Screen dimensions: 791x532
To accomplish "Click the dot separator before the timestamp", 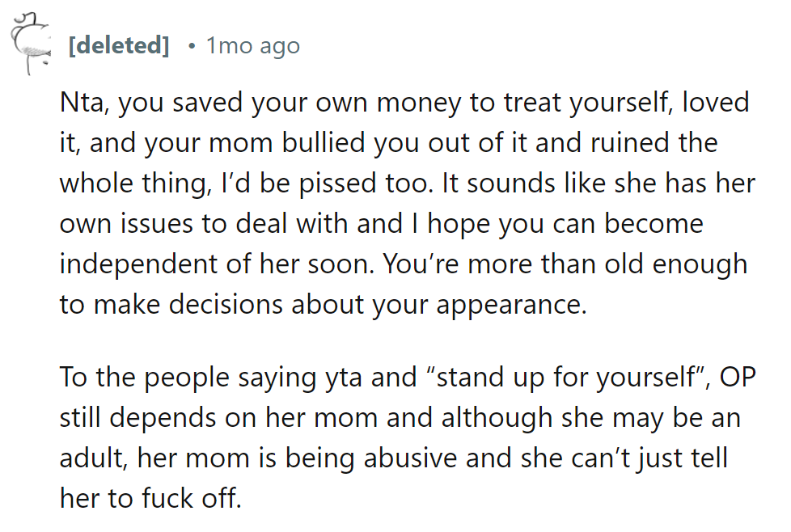I will [191, 46].
